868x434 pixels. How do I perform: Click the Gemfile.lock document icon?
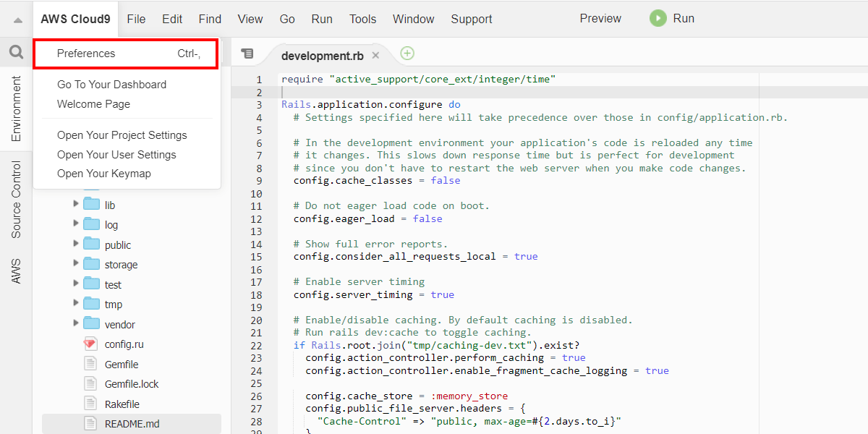coord(90,384)
